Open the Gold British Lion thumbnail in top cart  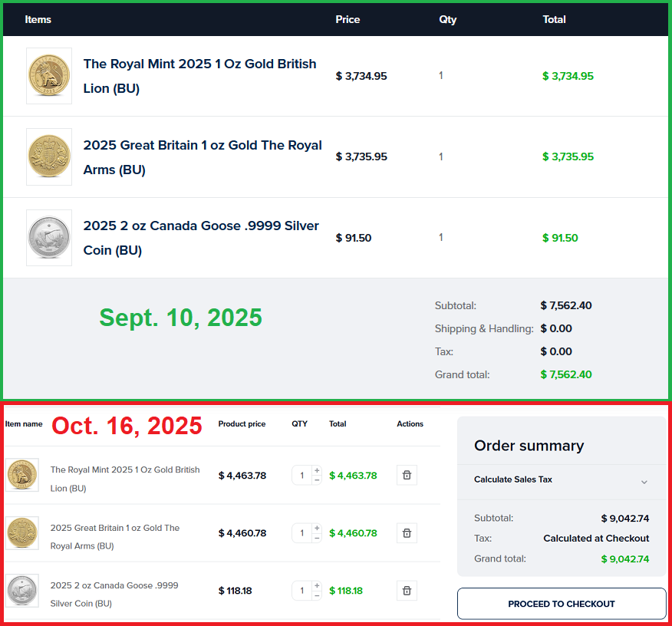49,76
